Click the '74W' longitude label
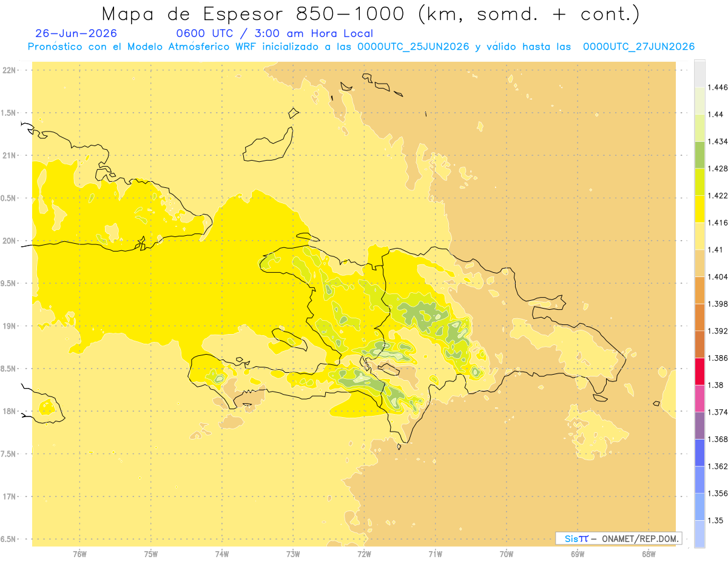The height and width of the screenshot is (562, 728). click(x=222, y=554)
